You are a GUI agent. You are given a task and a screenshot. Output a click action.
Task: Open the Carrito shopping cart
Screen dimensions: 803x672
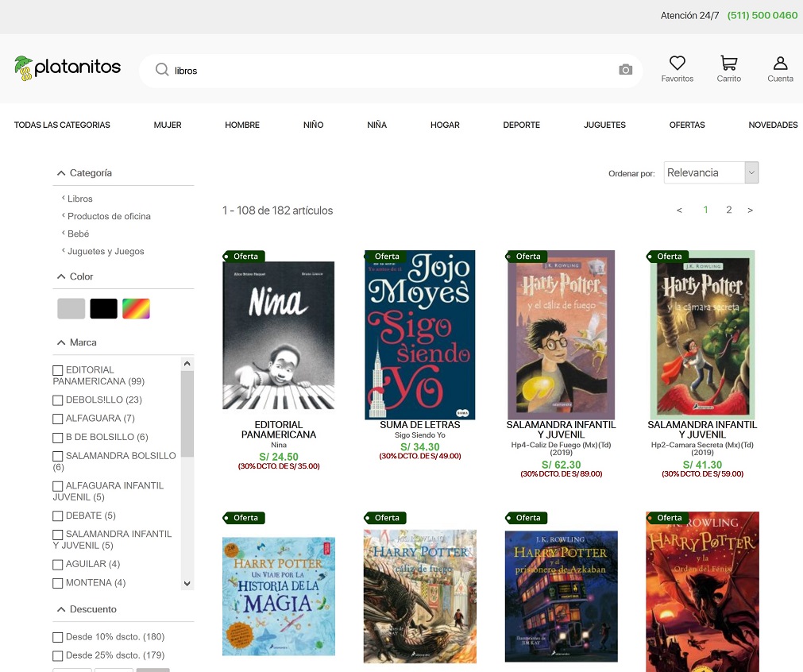pyautogui.click(x=729, y=63)
